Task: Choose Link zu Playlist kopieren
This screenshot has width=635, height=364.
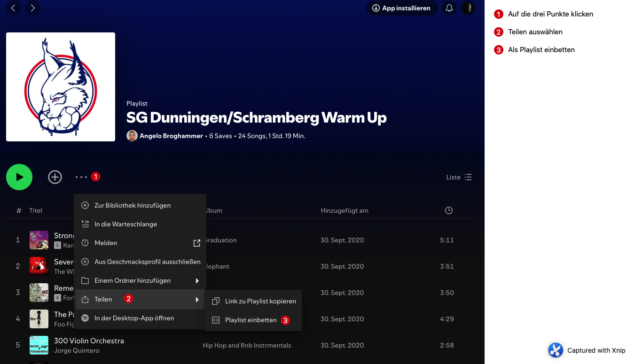Action: [x=261, y=301]
